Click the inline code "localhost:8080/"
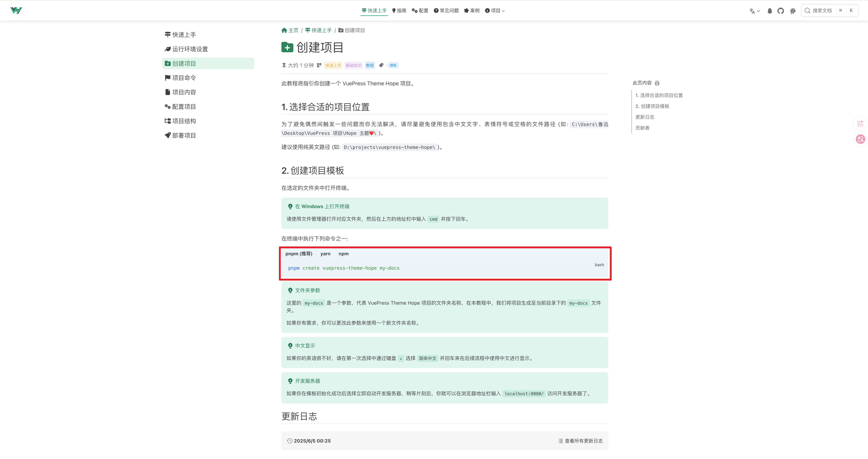The image size is (868, 459). [x=524, y=394]
